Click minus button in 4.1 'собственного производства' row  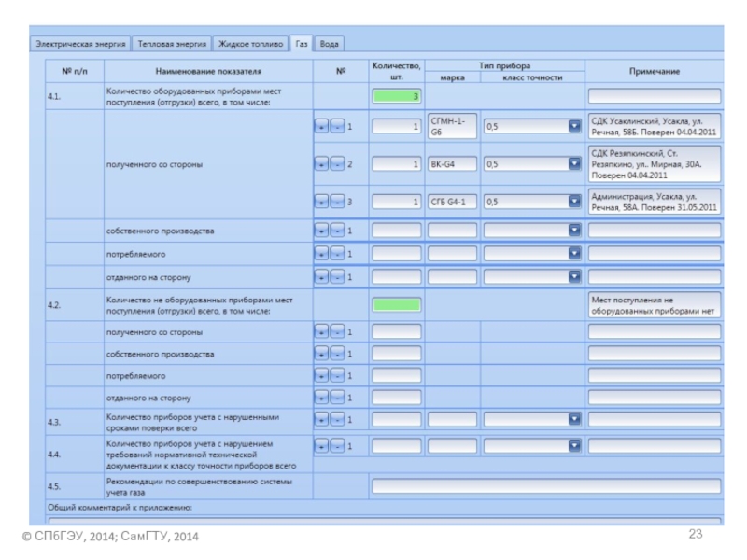337,230
